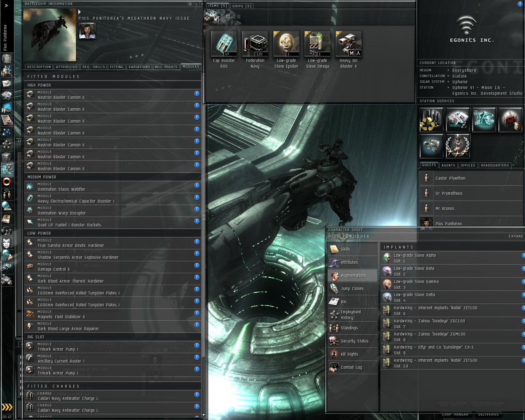The image size is (525, 420).
Task: Open Combat Log in Character Sheet
Action: tap(353, 367)
